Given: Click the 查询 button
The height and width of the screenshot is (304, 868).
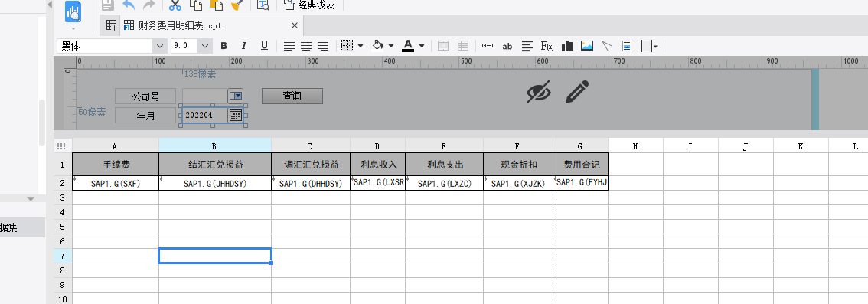Looking at the screenshot, I should 292,96.
